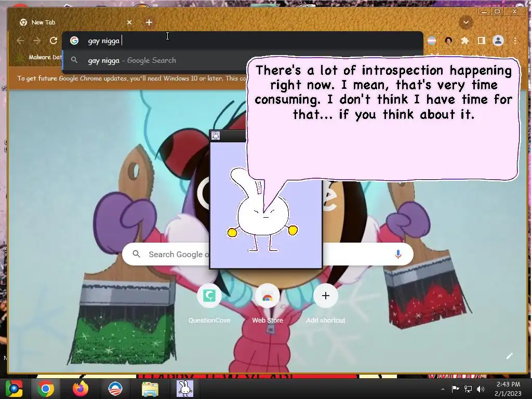The image size is (532, 399).
Task: Open the blue circular logo taskbar app
Action: 115,389
